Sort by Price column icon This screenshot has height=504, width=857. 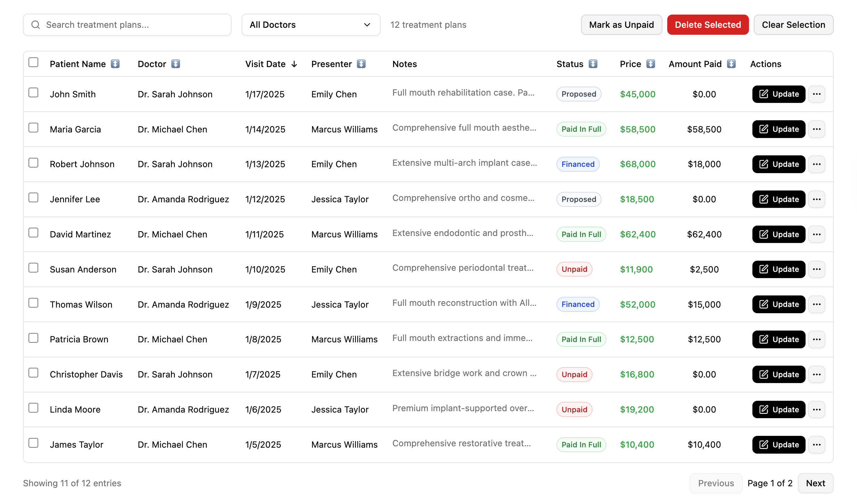click(x=651, y=64)
